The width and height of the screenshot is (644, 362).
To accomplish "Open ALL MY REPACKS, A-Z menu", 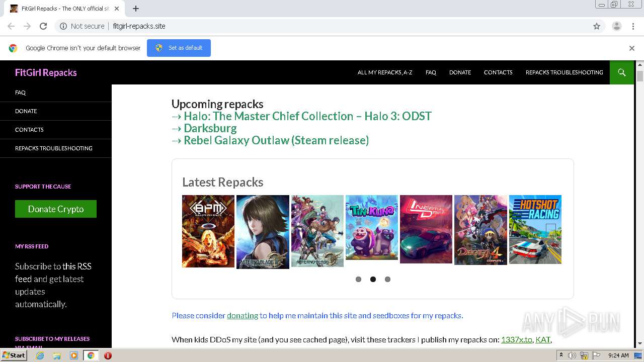I will [385, 72].
